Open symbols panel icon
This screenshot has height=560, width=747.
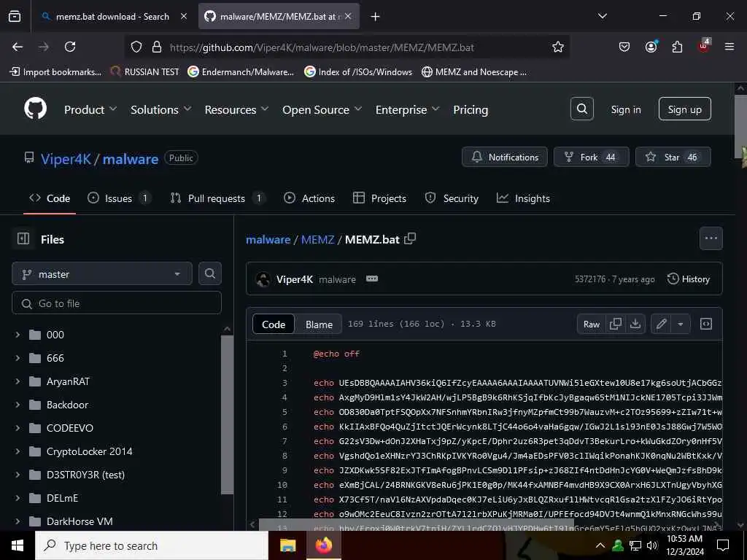706,324
